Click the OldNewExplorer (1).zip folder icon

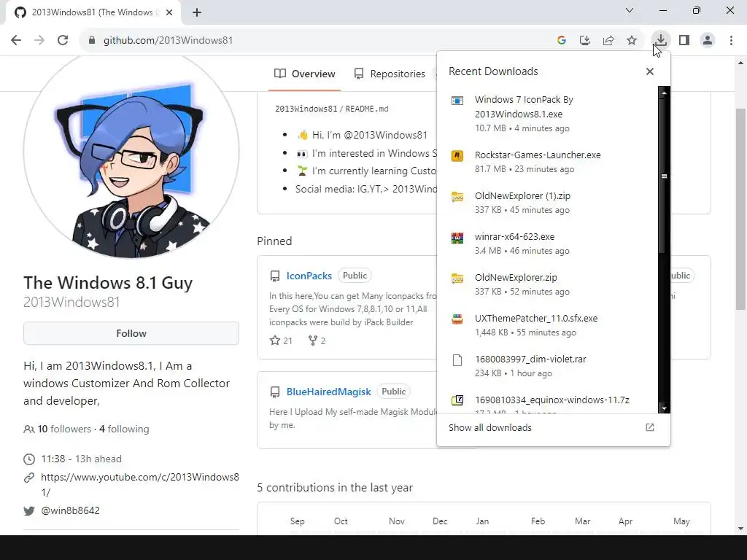coord(457,197)
